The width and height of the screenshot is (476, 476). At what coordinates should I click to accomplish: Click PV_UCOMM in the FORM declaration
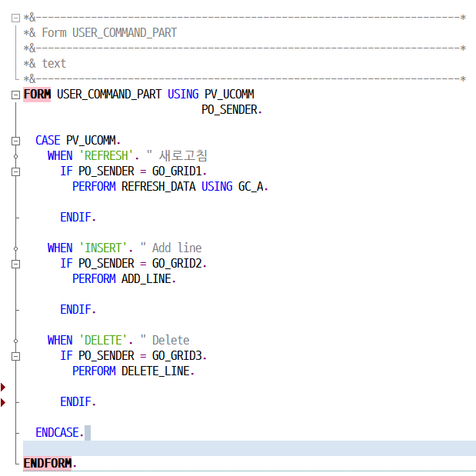tap(229, 95)
